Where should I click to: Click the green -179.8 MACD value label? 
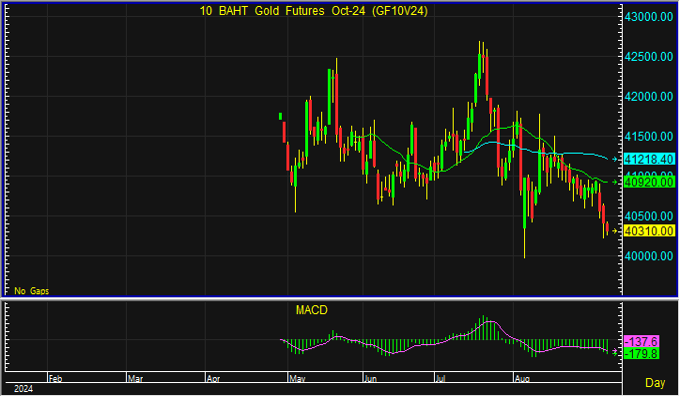tap(641, 354)
